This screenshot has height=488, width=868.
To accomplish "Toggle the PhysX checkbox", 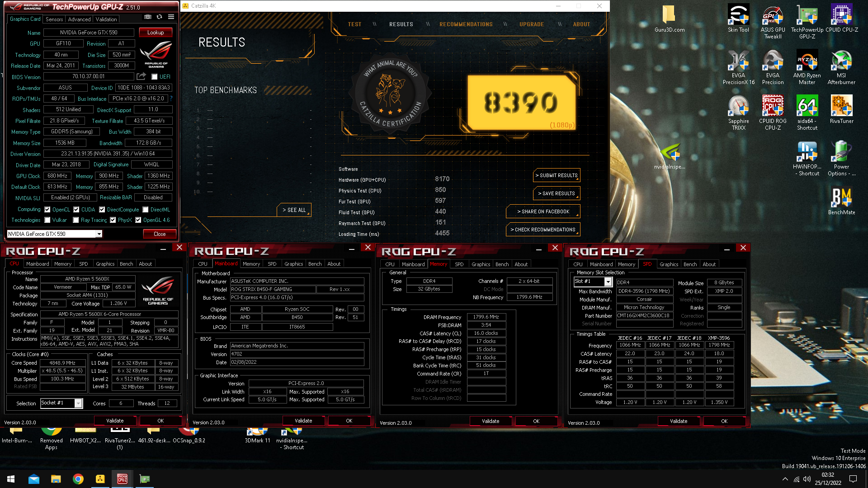I will tap(113, 220).
